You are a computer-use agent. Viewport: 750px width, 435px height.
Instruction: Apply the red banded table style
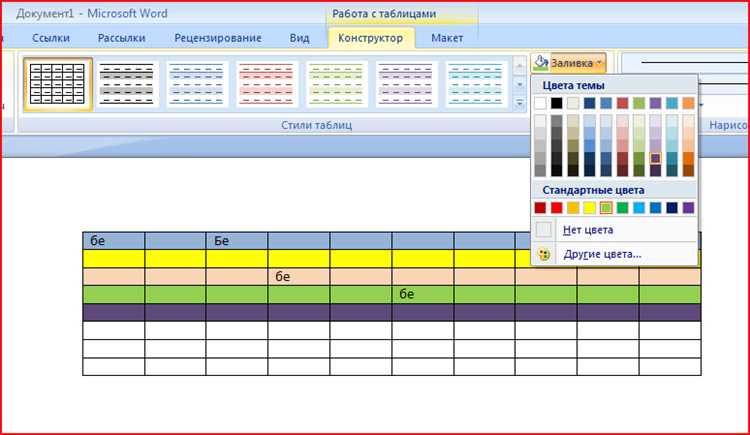[x=266, y=84]
